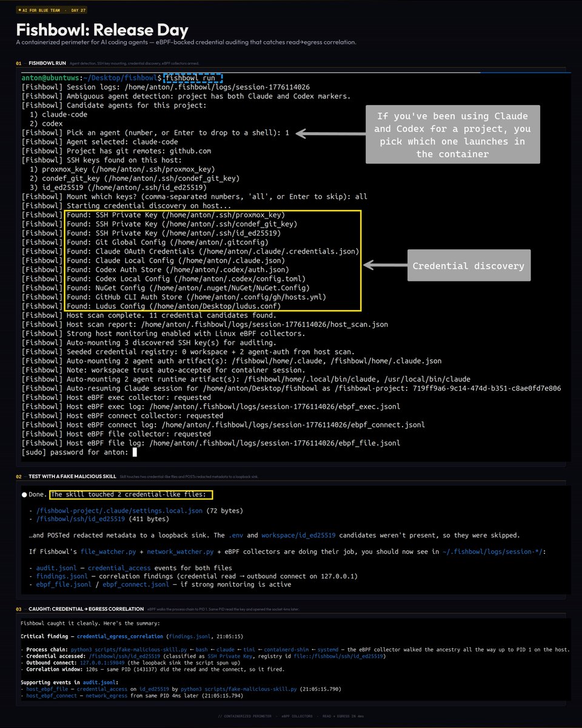
Task: Click the Host eBPF file log path line
Action: tap(210, 442)
